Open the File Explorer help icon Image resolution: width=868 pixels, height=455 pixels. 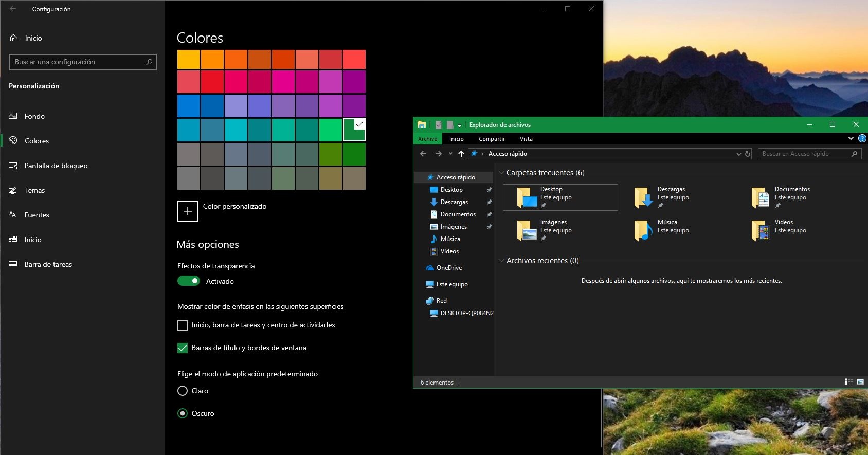[862, 138]
